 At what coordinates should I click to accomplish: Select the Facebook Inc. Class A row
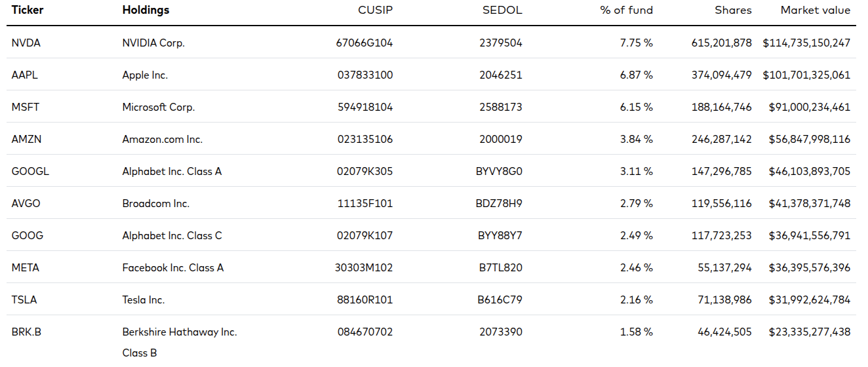(x=172, y=267)
